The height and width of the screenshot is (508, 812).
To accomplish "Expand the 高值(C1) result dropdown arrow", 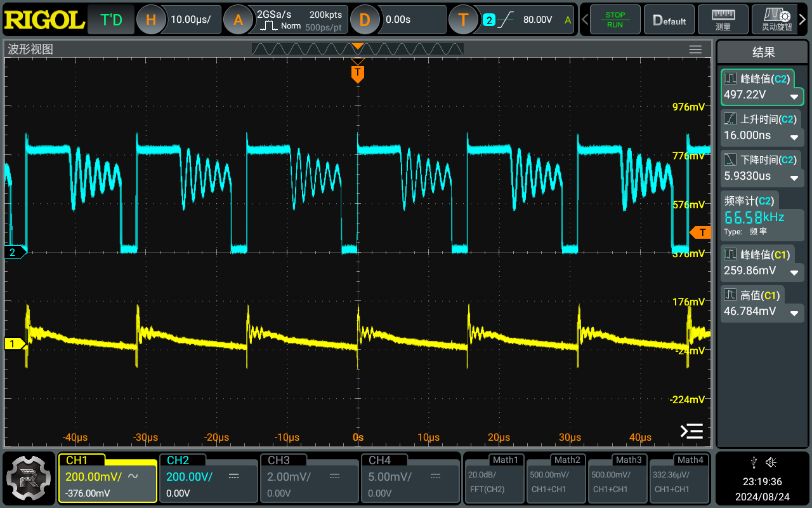I will tap(794, 312).
